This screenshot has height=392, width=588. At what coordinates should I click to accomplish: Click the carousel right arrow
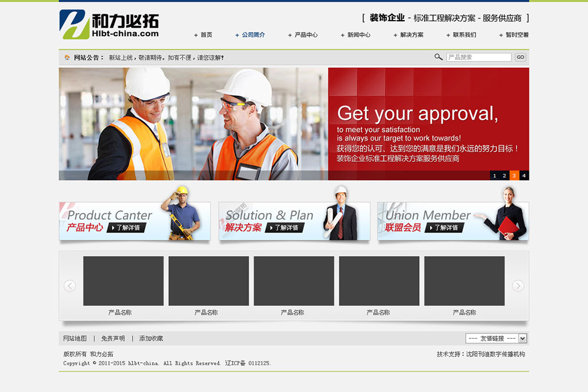click(x=518, y=286)
